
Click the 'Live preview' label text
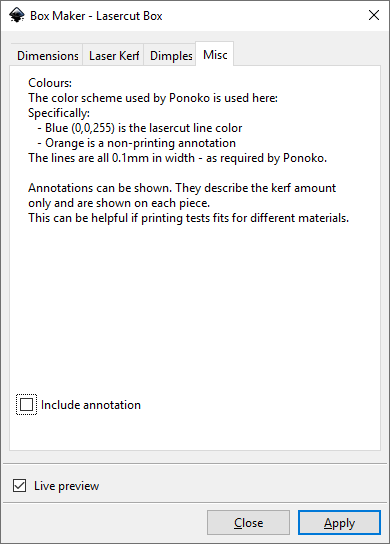pos(67,486)
